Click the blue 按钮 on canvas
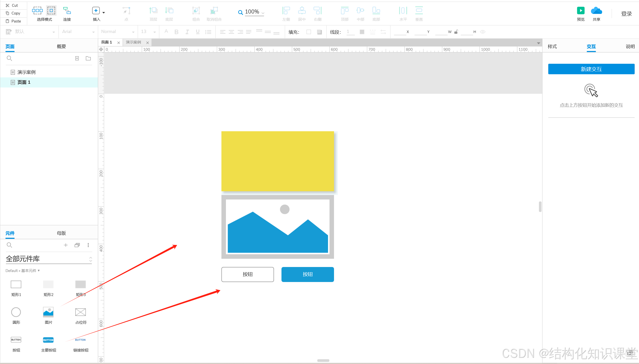This screenshot has width=639, height=364. tap(307, 274)
